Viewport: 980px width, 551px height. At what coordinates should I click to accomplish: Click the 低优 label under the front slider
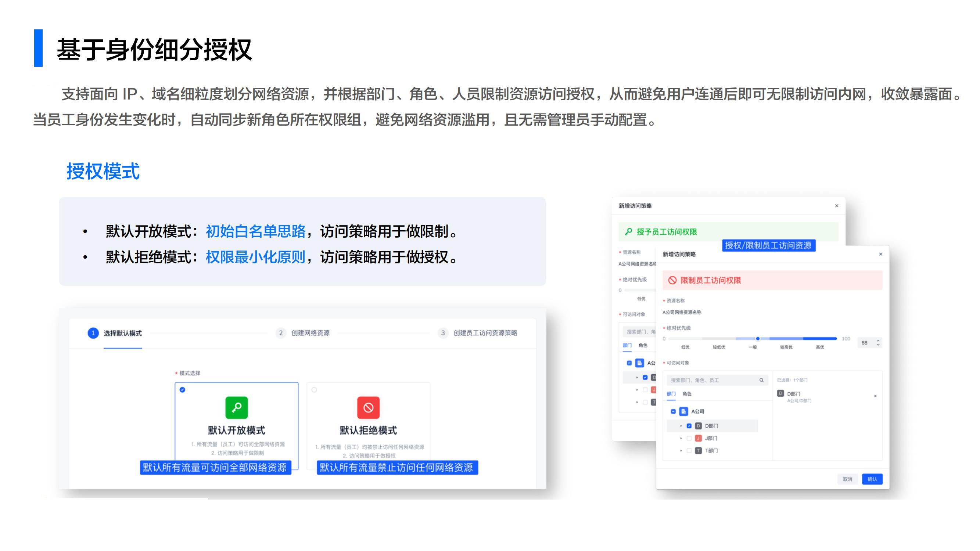point(685,347)
